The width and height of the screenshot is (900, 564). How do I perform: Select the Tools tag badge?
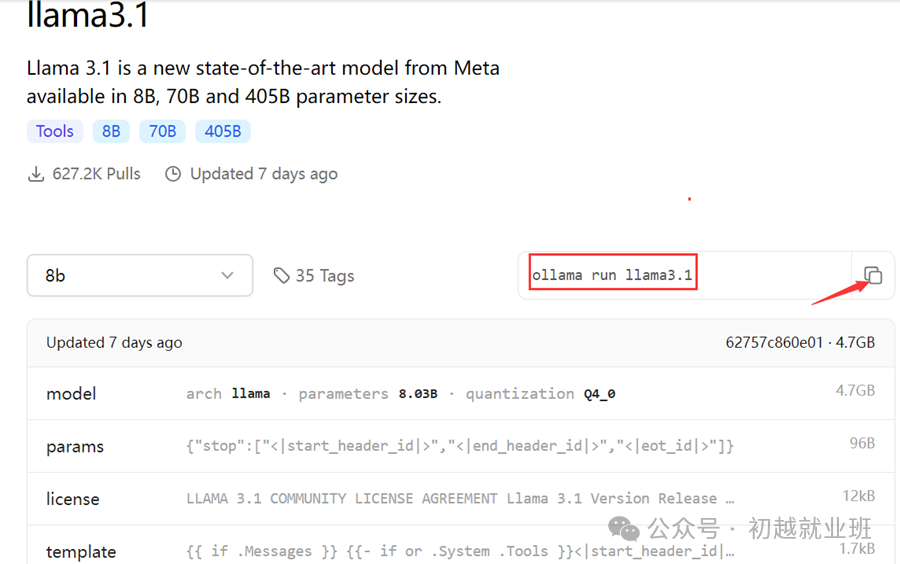55,131
